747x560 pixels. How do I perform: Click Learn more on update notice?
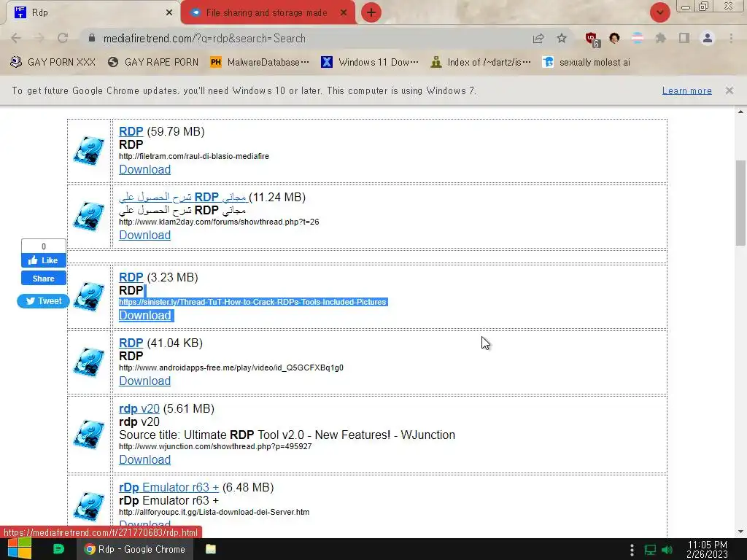686,90
